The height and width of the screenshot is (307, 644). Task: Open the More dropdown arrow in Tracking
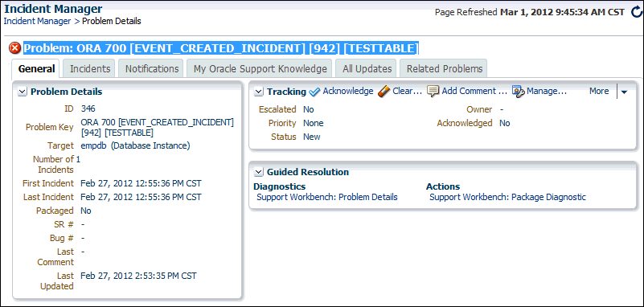tap(624, 92)
